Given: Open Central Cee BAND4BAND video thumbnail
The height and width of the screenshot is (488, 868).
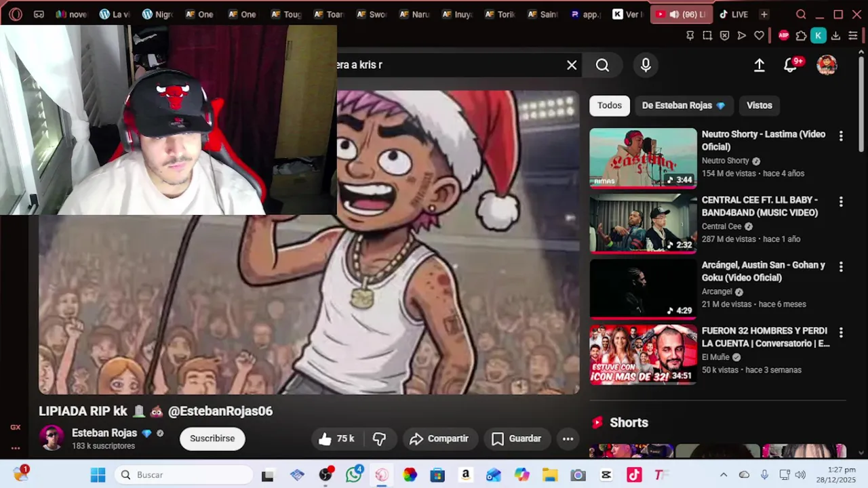Looking at the screenshot, I should [643, 224].
